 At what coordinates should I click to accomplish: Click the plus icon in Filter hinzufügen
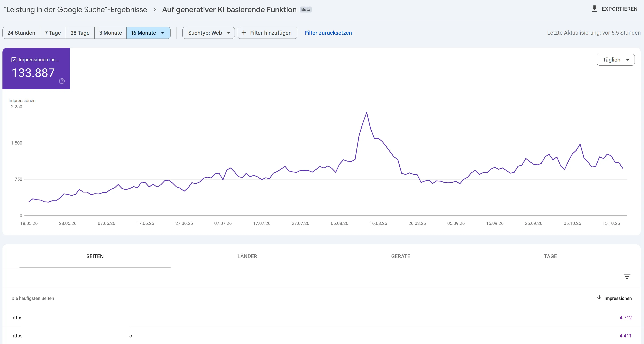(x=244, y=33)
